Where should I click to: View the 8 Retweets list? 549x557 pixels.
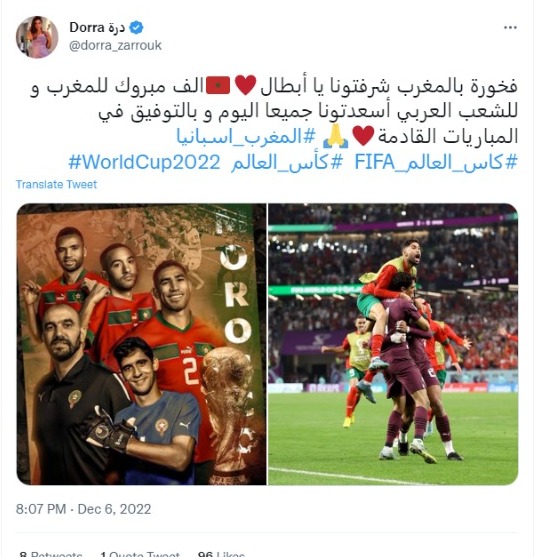click(51, 554)
